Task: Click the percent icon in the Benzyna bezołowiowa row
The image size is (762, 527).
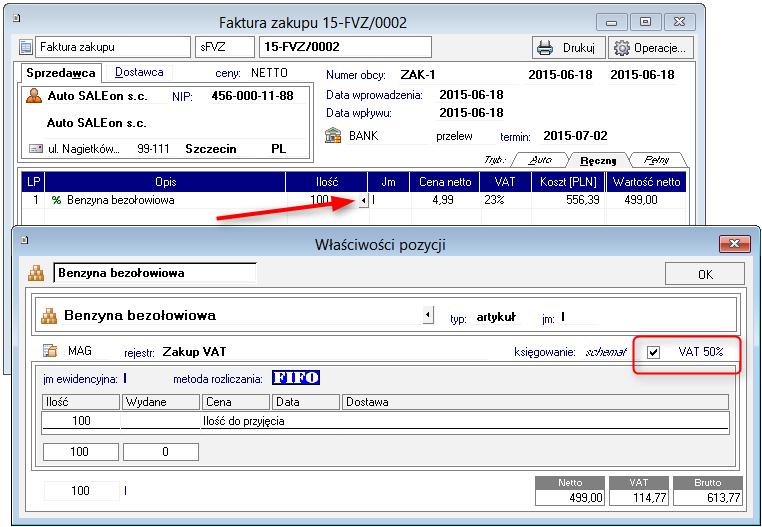Action: coord(56,200)
